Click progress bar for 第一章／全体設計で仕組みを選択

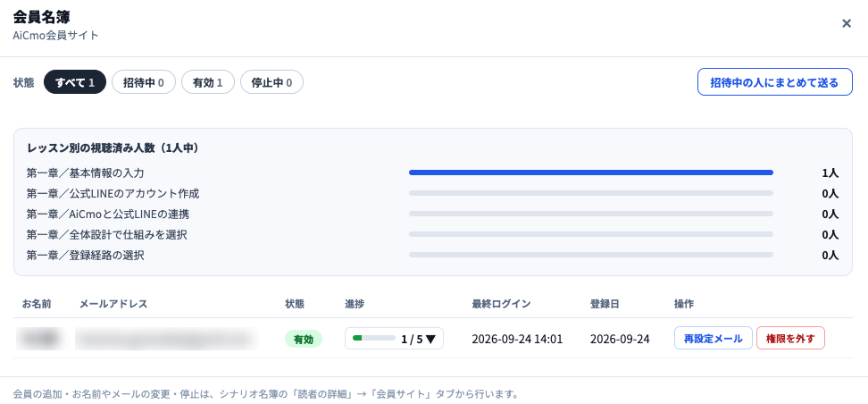pos(590,234)
